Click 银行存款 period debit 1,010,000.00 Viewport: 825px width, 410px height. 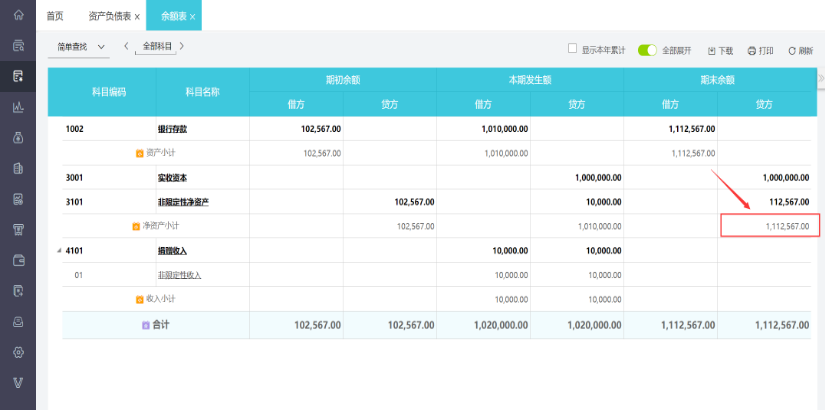point(505,129)
